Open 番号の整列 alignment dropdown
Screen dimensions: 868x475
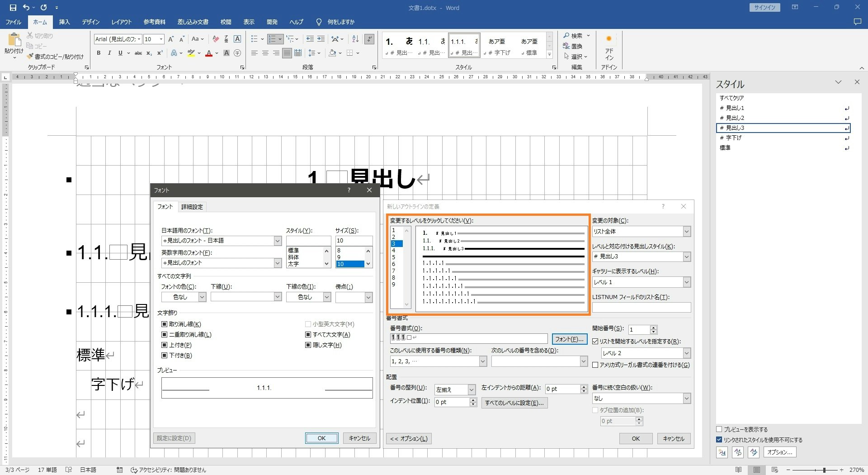pos(471,389)
